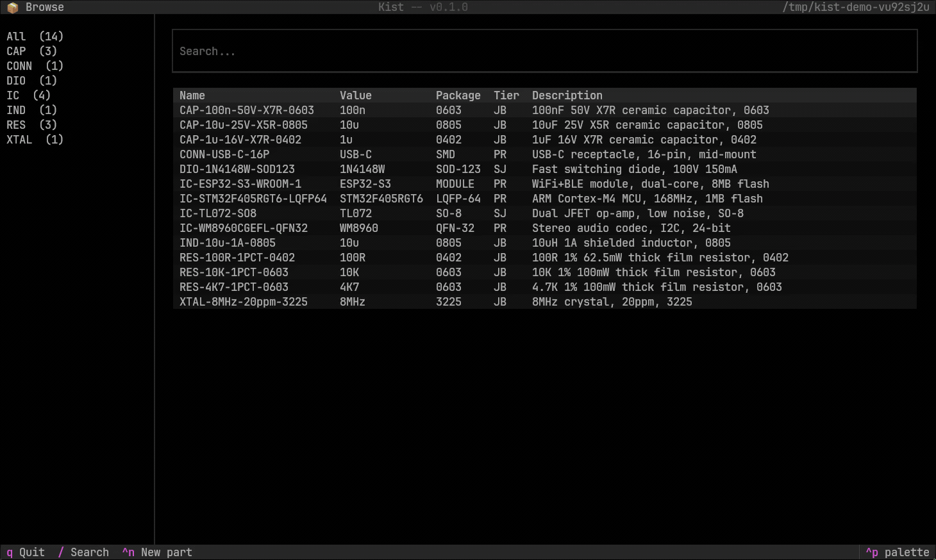Click the Browse title bar label
The height and width of the screenshot is (560, 936).
pos(44,7)
